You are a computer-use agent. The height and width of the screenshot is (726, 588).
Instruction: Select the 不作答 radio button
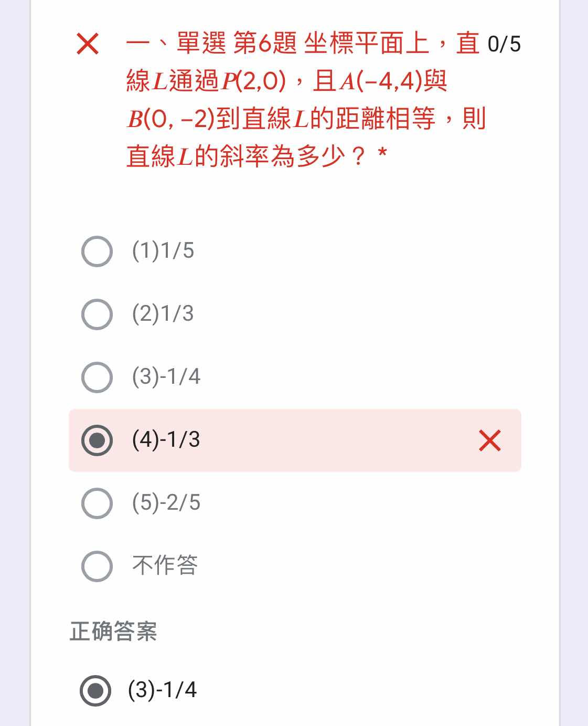(x=97, y=566)
